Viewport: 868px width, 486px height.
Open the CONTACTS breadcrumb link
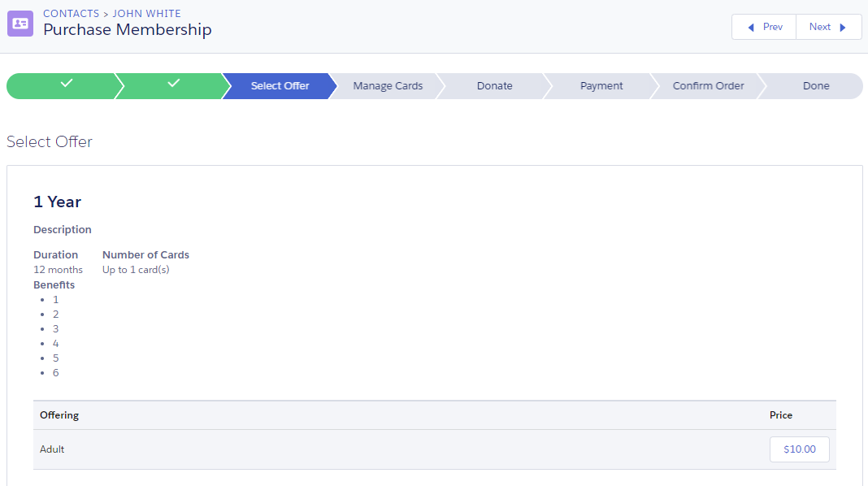[71, 13]
